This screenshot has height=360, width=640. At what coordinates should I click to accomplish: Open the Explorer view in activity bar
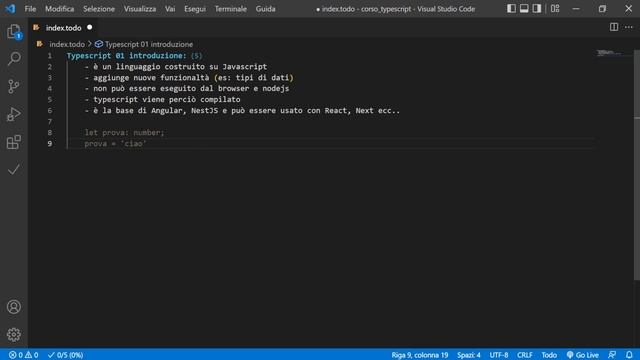[x=14, y=31]
